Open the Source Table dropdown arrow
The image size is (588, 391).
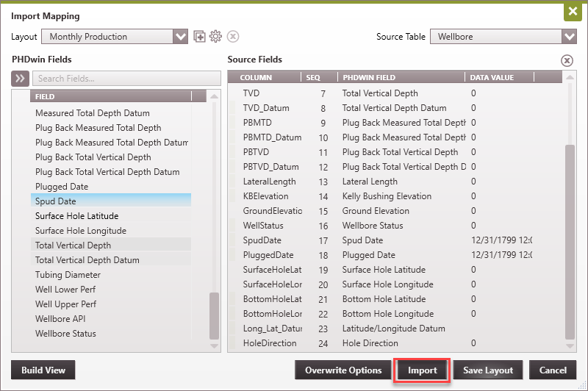click(569, 36)
